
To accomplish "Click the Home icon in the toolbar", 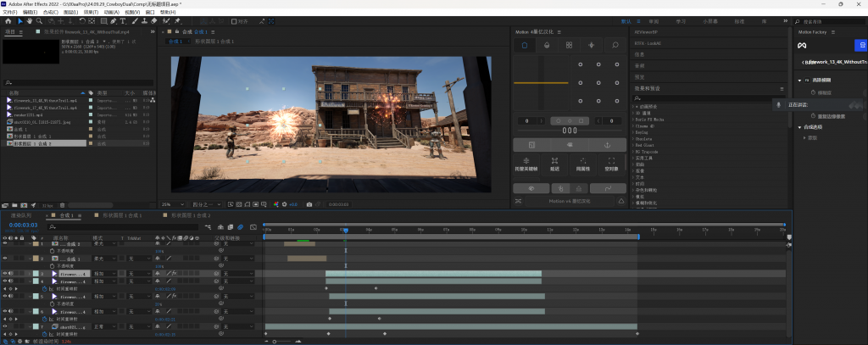I will (8, 21).
